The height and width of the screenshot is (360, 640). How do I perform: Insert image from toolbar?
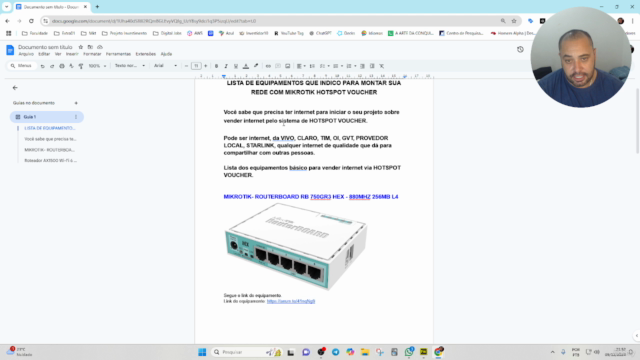[288, 66]
